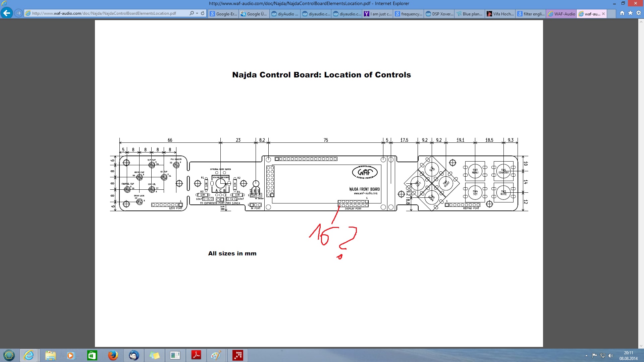Screen dimensions: 644x362
Task: Open the Action Center flag icon
Action: tap(594, 356)
